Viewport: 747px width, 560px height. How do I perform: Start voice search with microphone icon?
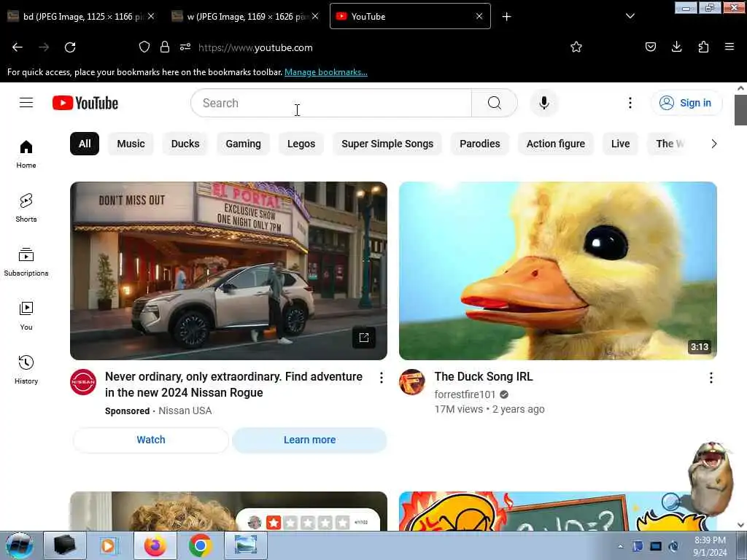coord(544,103)
